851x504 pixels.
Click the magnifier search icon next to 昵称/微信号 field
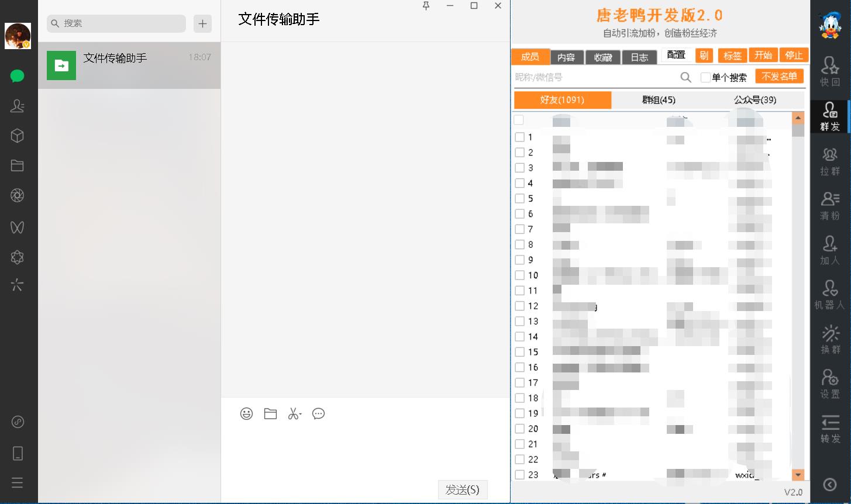(x=686, y=77)
